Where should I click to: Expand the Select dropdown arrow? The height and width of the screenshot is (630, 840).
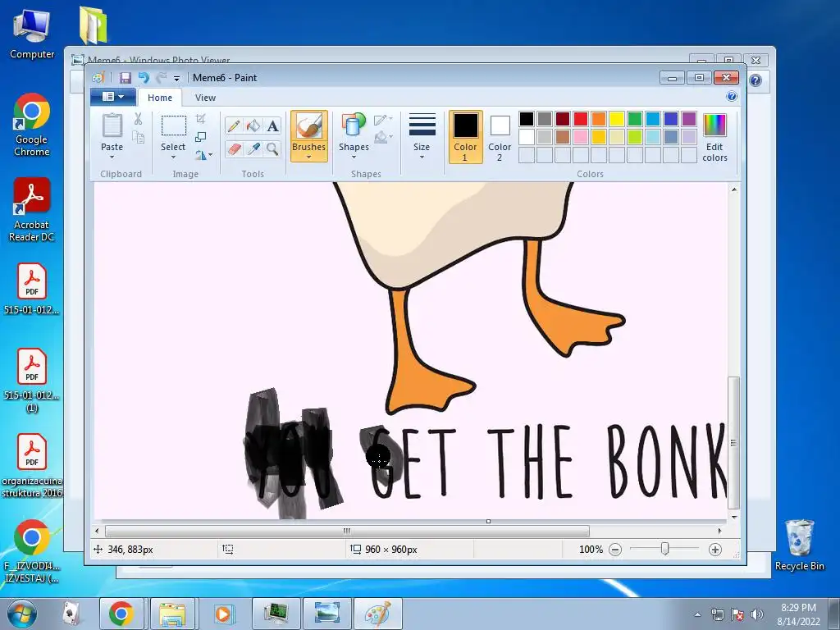[x=174, y=157]
